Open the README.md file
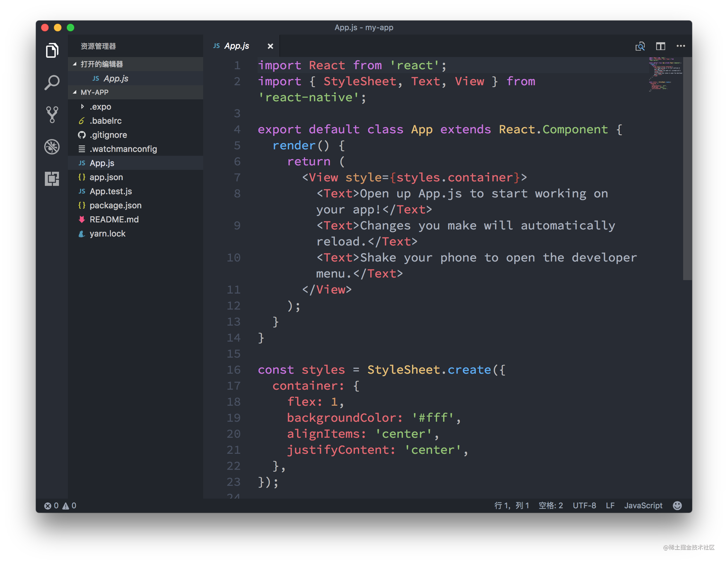 coord(114,219)
